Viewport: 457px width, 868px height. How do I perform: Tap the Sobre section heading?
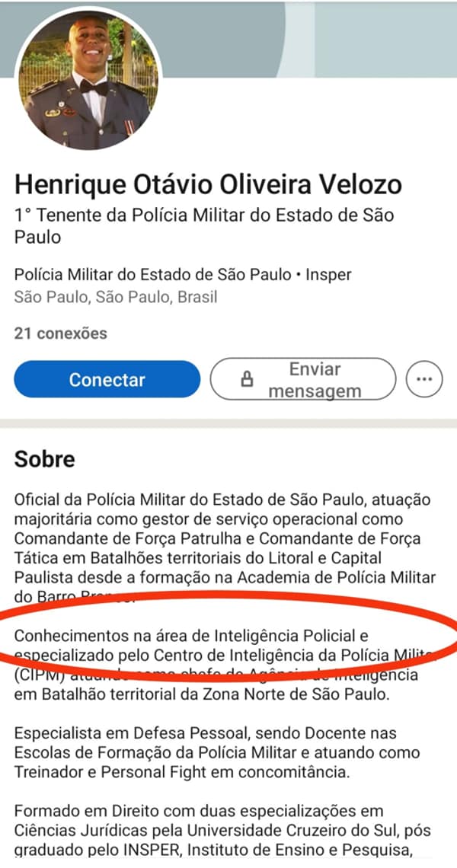coord(45,460)
